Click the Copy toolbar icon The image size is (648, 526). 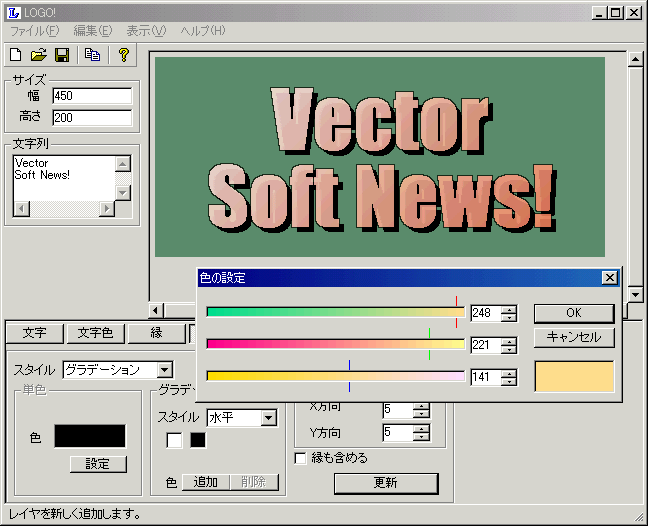[92, 55]
